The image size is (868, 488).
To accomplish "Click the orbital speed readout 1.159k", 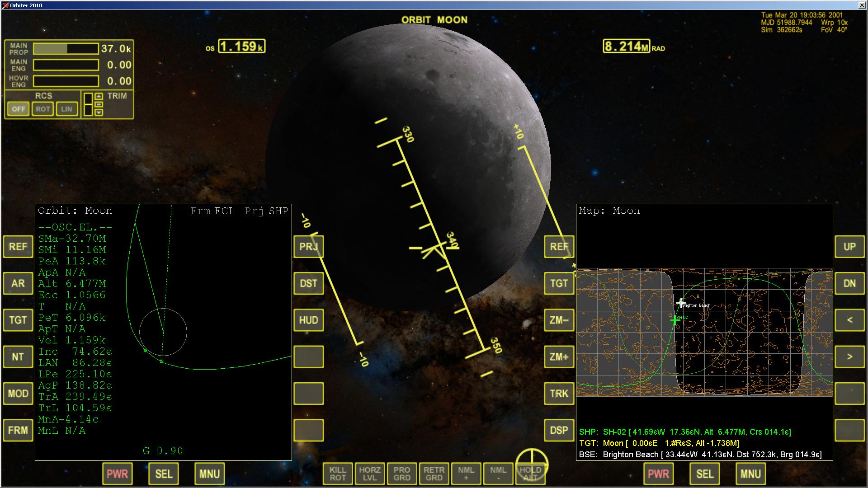I will point(242,46).
